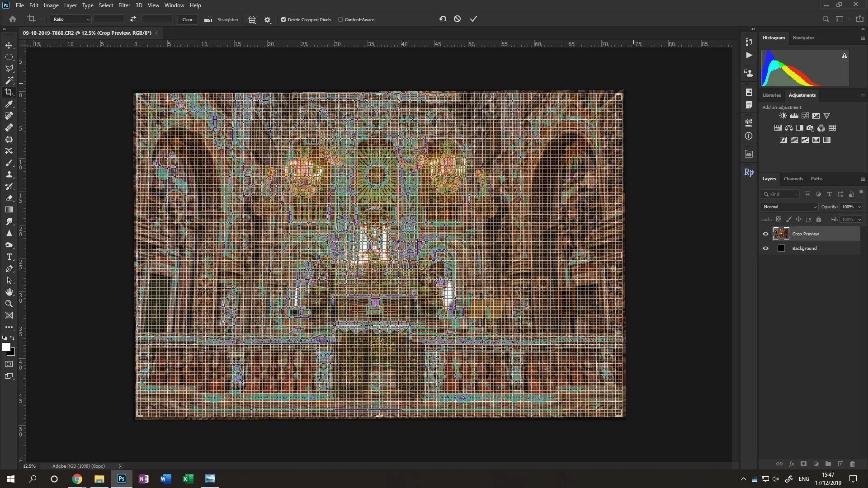Click the white foreground color swatch

click(x=6, y=347)
